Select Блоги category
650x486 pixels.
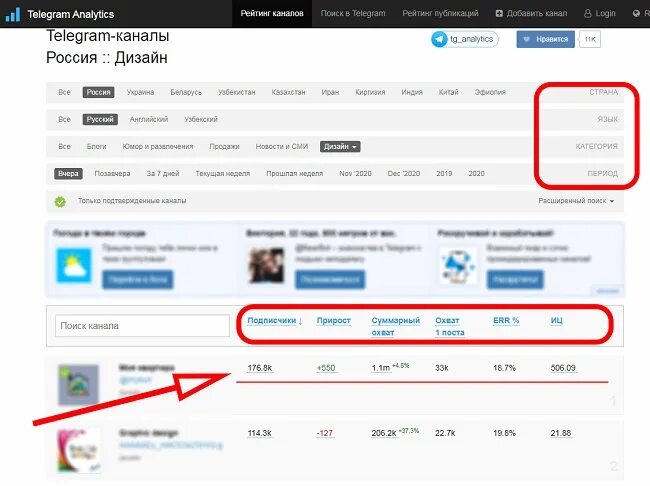tap(97, 146)
